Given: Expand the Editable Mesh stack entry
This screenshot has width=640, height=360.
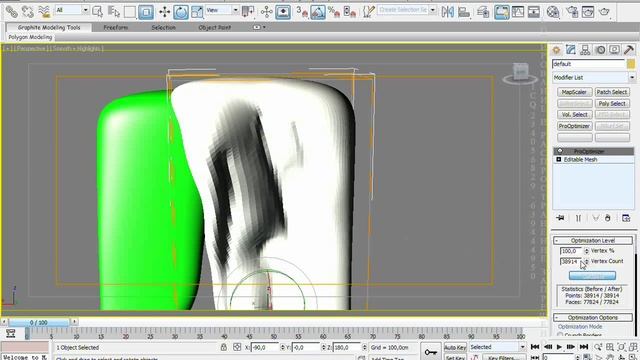Looking at the screenshot, I should [558, 159].
